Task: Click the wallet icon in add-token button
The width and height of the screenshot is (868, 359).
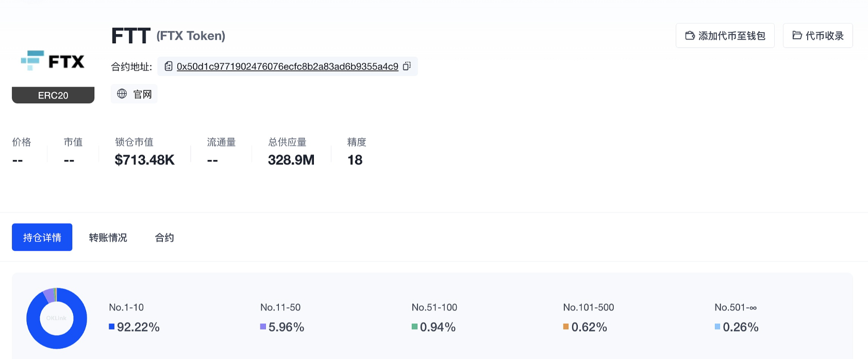Action: tap(690, 36)
